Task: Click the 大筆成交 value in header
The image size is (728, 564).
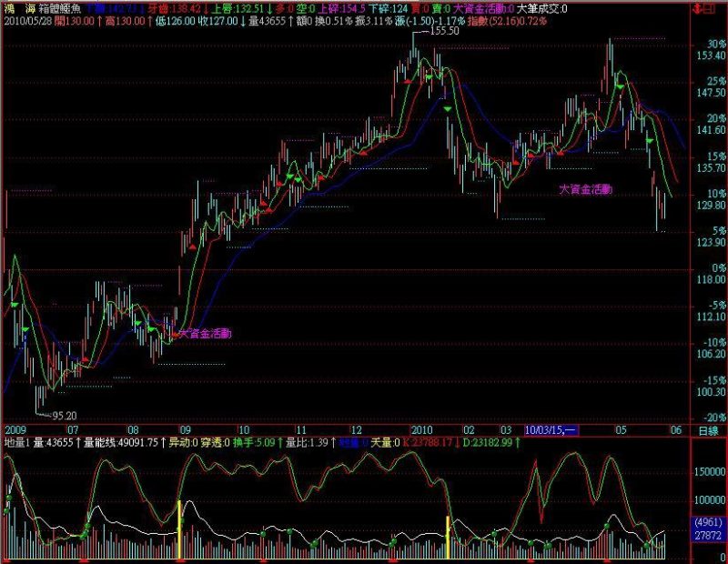Action: click(541, 9)
